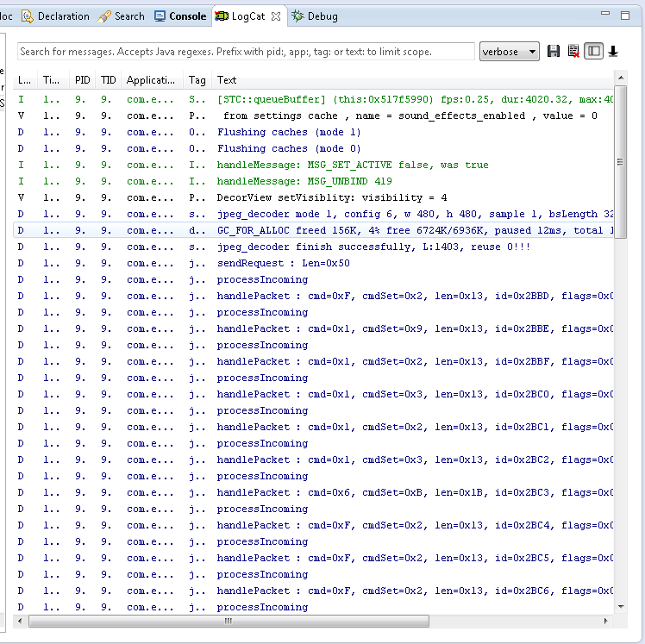Select the MSG_UNBIND 419 log row
Screen dimensions: 645x644
point(314,181)
